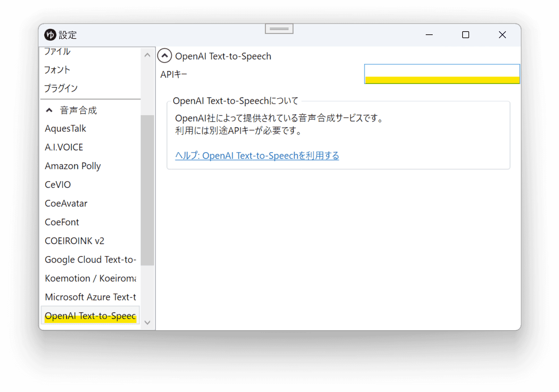Open CoeAvatar settings
This screenshot has height=392, width=559.
point(66,203)
